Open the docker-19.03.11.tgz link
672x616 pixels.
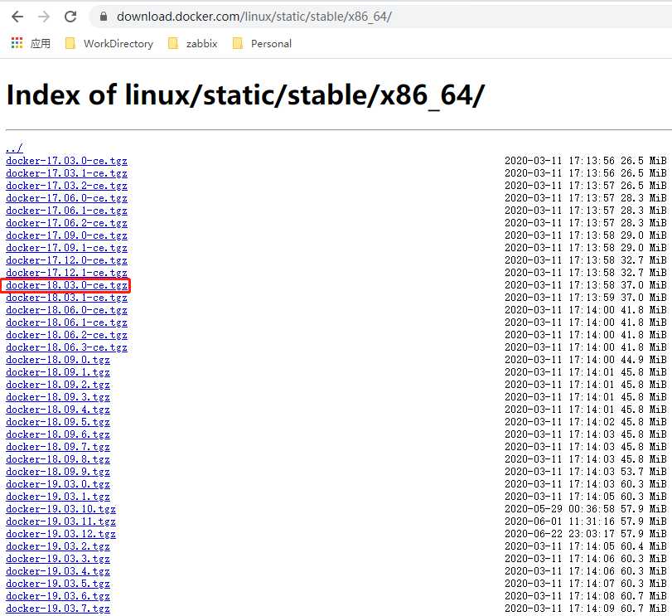pyautogui.click(x=60, y=521)
